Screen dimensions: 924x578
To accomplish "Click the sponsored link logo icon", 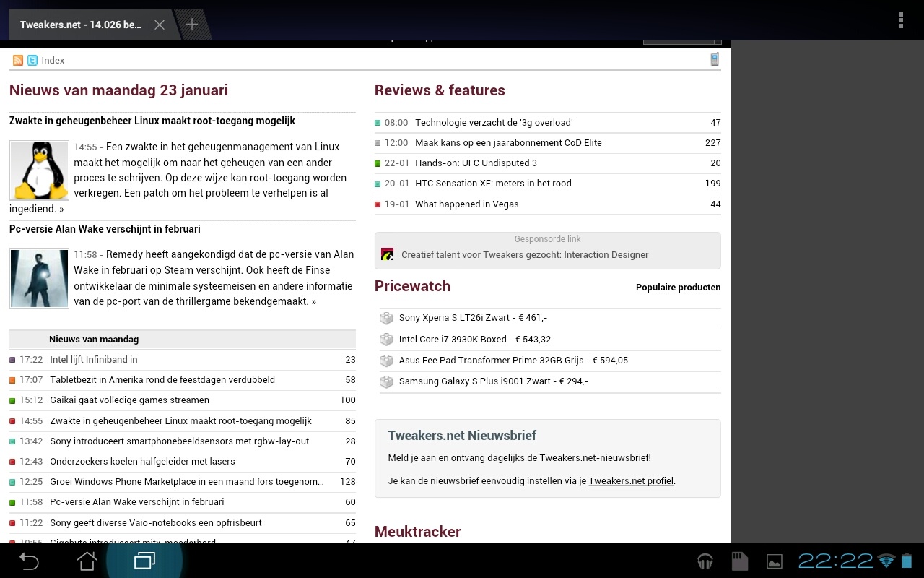I will (388, 254).
